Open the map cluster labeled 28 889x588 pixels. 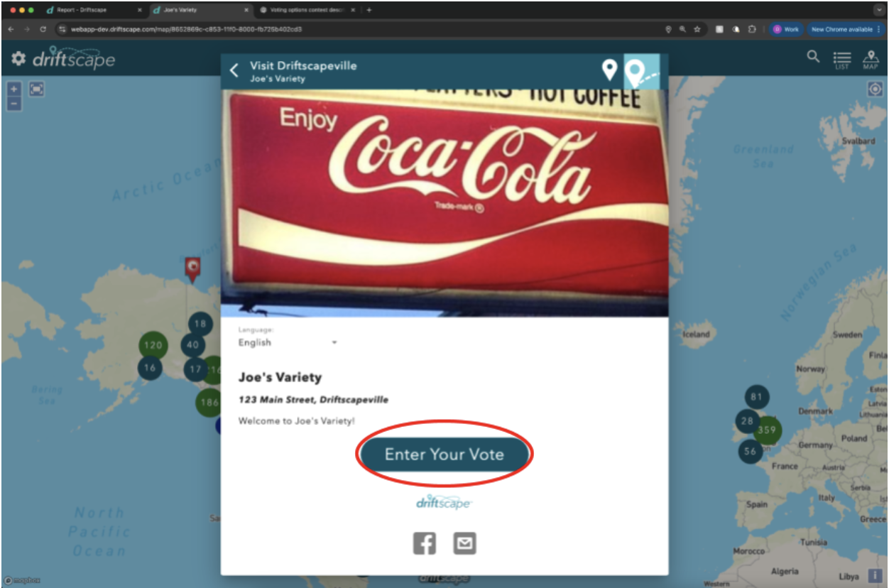point(746,421)
